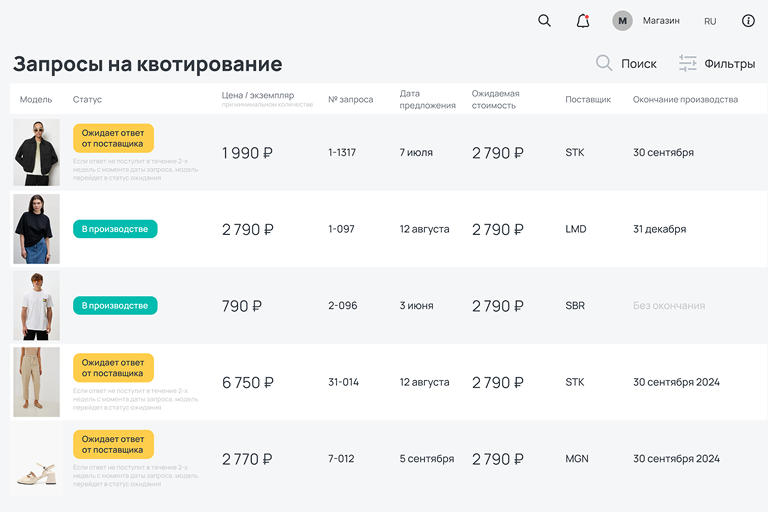Open beige trousers model thumbnail

36,382
